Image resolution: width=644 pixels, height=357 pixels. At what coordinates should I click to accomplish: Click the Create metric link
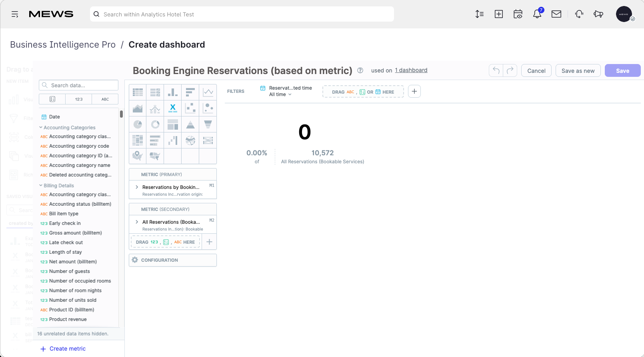[63, 349]
